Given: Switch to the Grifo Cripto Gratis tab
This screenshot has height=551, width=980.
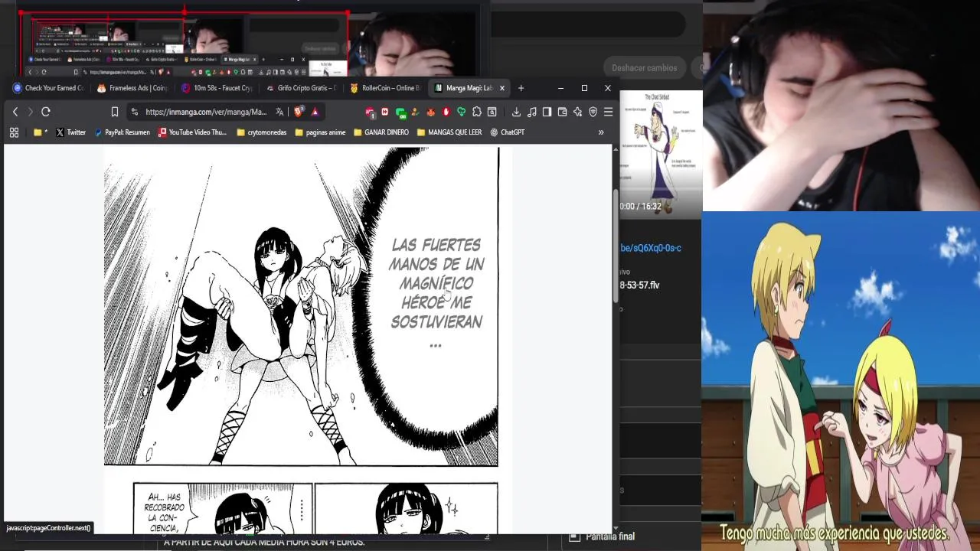Looking at the screenshot, I should (301, 88).
